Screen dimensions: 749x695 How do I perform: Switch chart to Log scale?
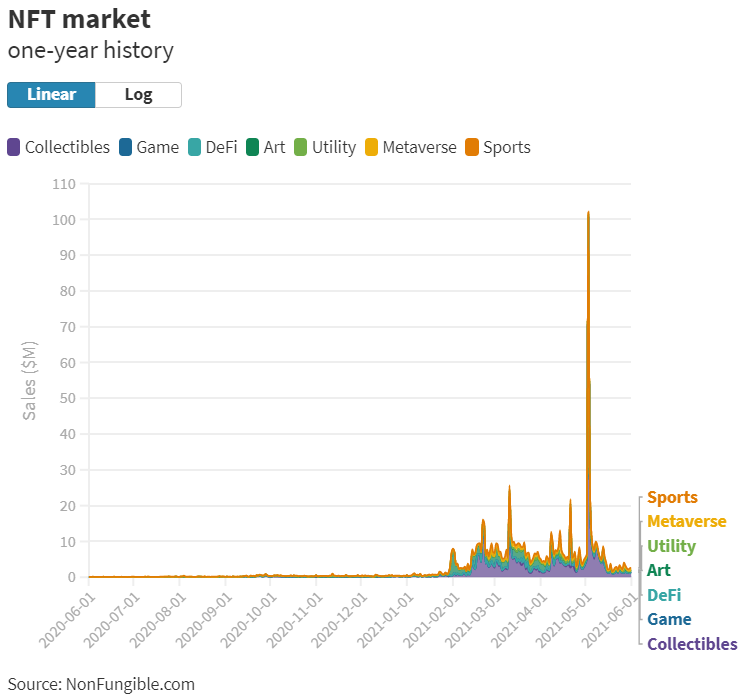139,95
